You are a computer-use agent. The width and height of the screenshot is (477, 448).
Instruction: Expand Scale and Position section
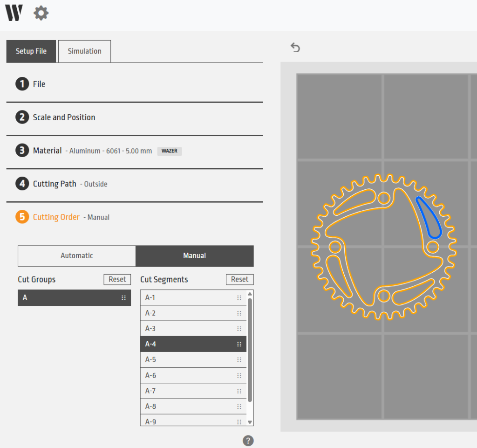click(x=64, y=117)
